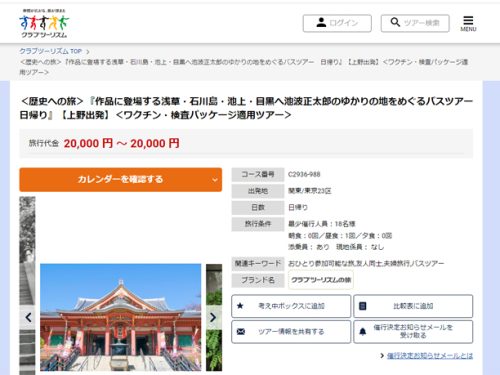This screenshot has height=375, width=500.
Task: Click the ログイン button
Action: tap(337, 23)
